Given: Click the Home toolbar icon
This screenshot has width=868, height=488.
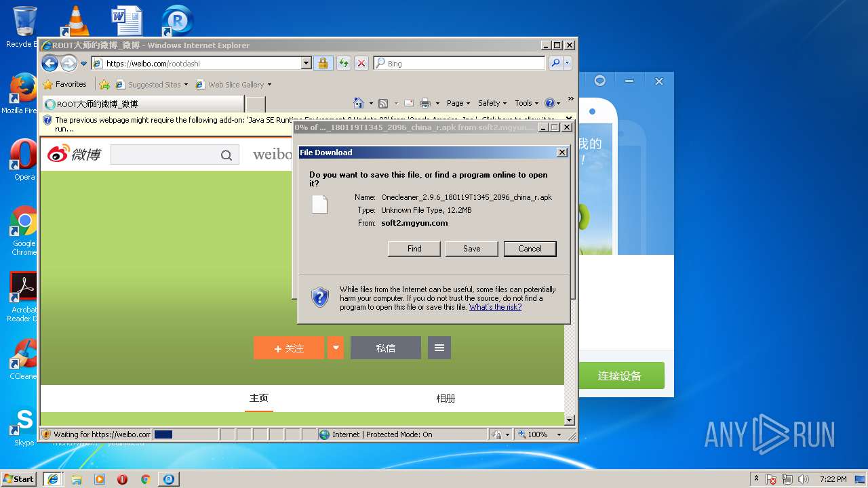Looking at the screenshot, I should click(359, 103).
